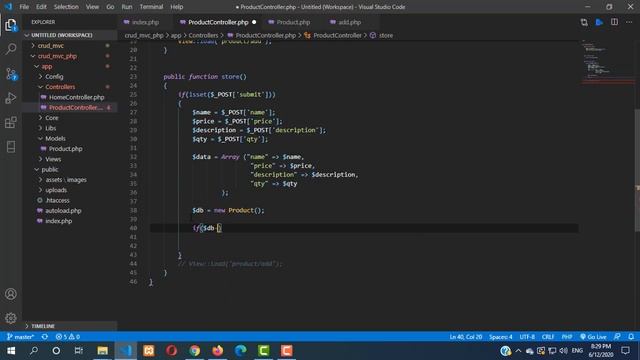This screenshot has width=640, height=360.
Task: Click Open Changes icon in editor toolbar
Action: (x=584, y=22)
